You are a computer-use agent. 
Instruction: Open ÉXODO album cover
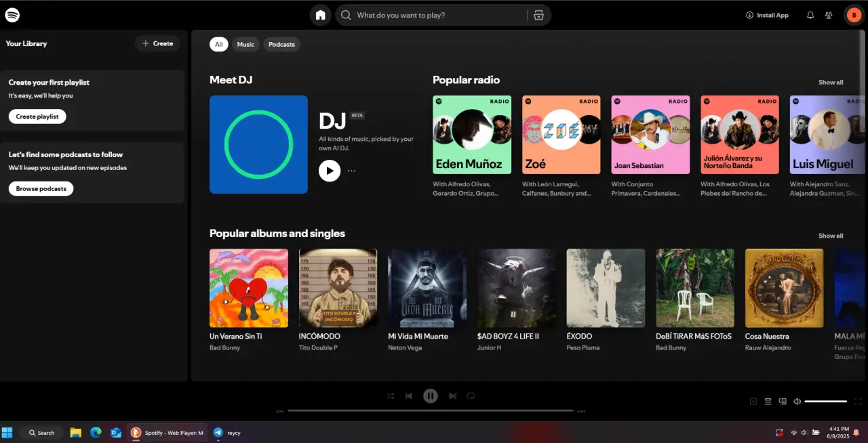point(606,288)
